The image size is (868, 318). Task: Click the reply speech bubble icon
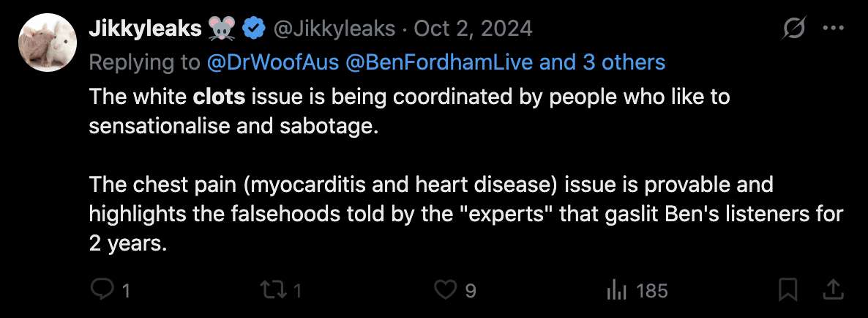point(101,290)
